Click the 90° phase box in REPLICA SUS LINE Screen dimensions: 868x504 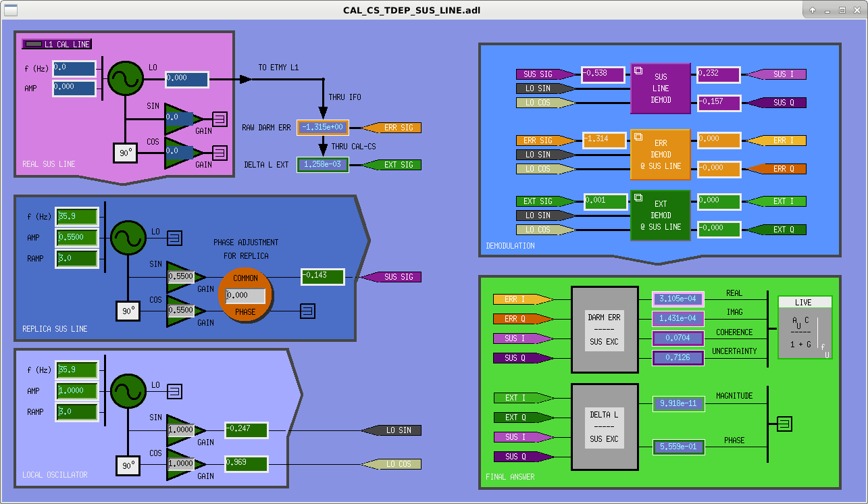(x=128, y=311)
